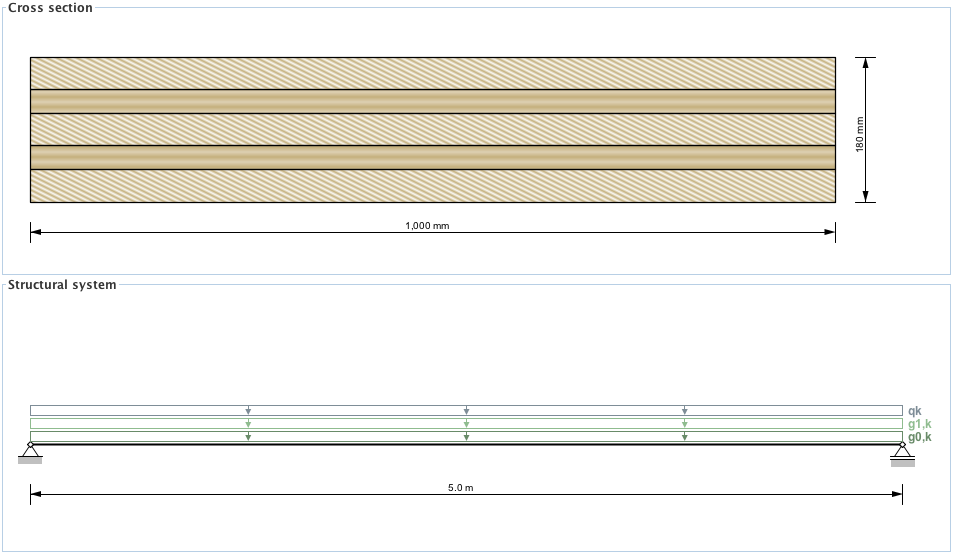Click the g1,k load label
The width and height of the screenshot is (953, 554).
919,424
